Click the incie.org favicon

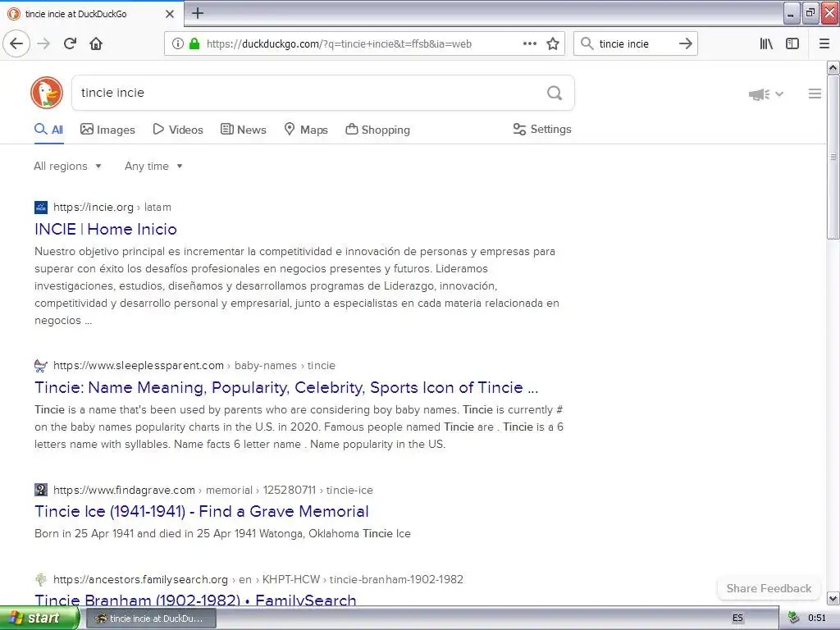[x=41, y=208]
